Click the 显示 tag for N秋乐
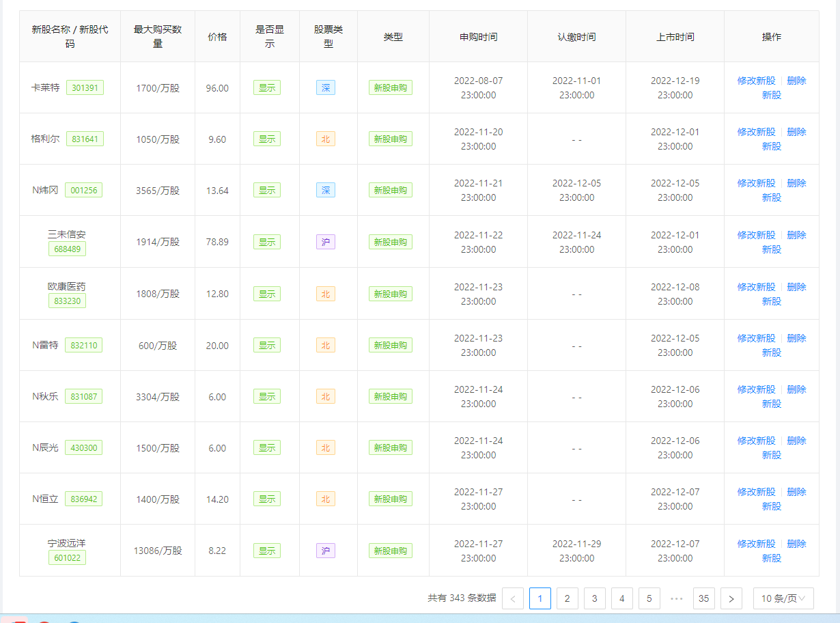This screenshot has height=623, width=840. pyautogui.click(x=267, y=397)
